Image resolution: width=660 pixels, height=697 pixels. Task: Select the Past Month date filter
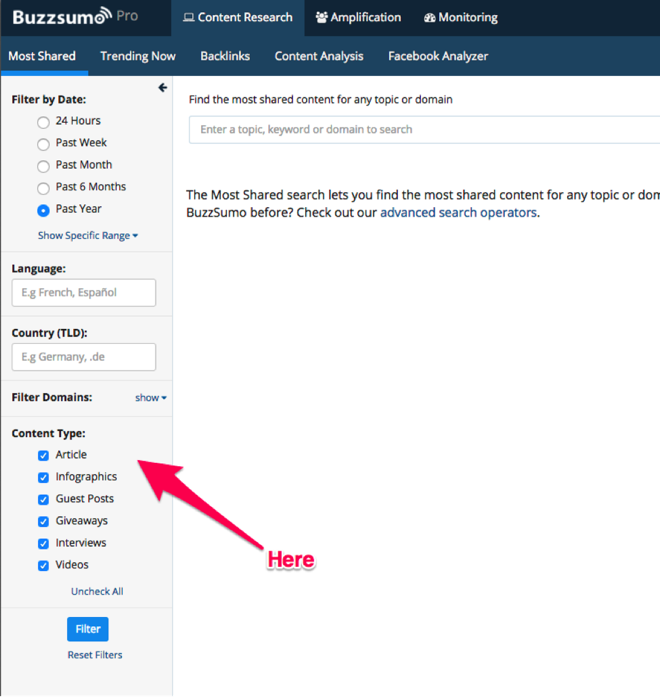pos(43,166)
